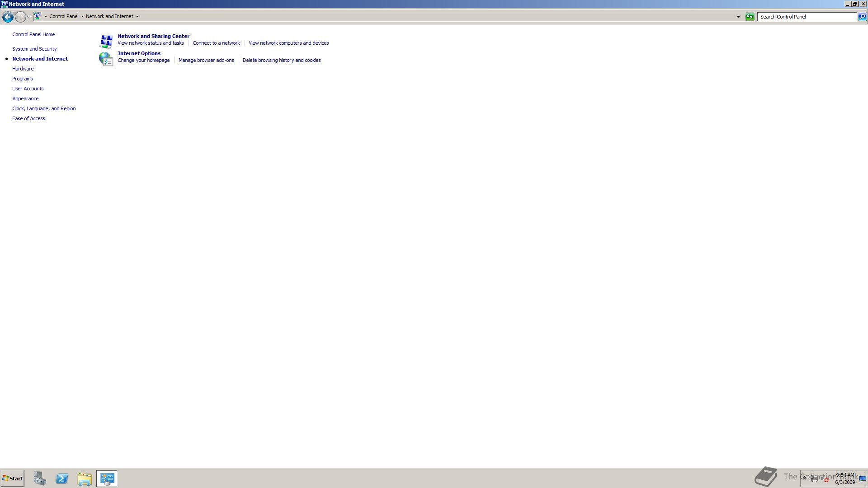868x488 pixels.
Task: Open Server Manager from the taskbar
Action: coord(40,479)
